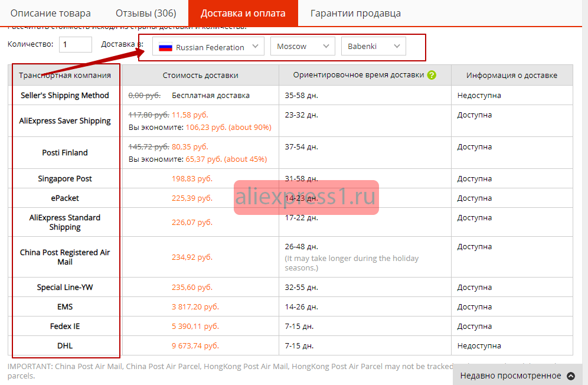Click the 23-32 дн. delivery time
588x385 pixels.
point(302,115)
